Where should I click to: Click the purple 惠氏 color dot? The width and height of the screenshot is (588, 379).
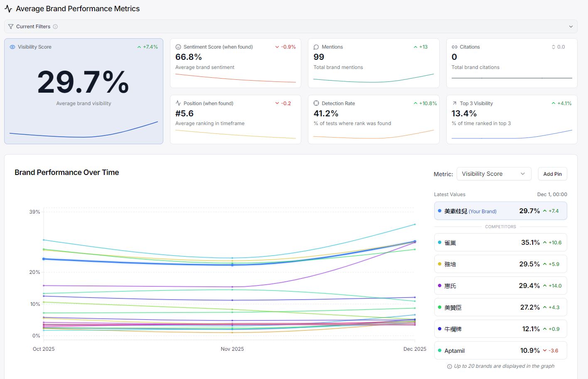[x=440, y=286]
